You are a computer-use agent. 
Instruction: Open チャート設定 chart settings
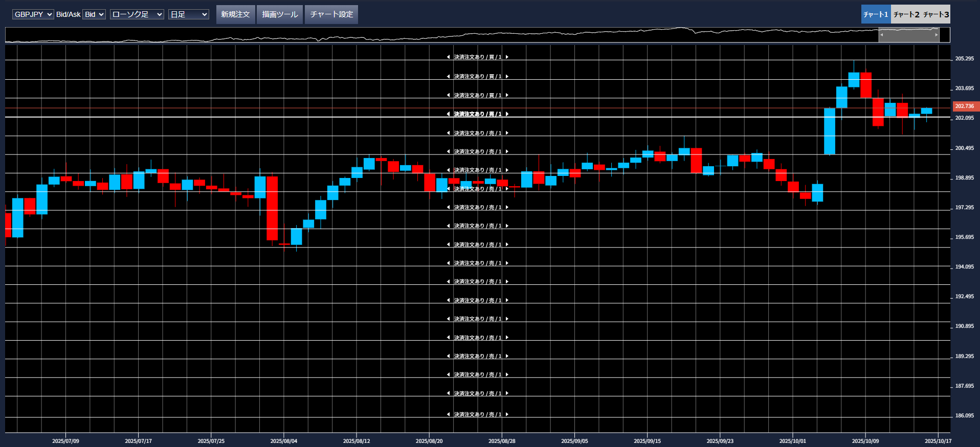click(331, 14)
